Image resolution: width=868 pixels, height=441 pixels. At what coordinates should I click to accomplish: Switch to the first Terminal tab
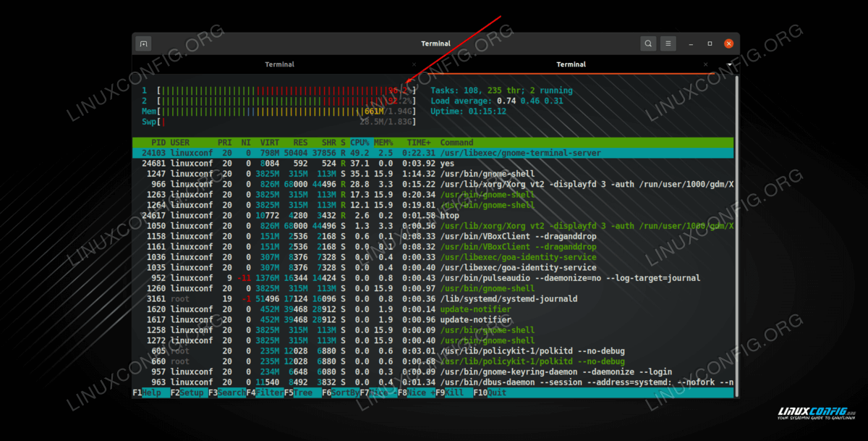pos(279,64)
